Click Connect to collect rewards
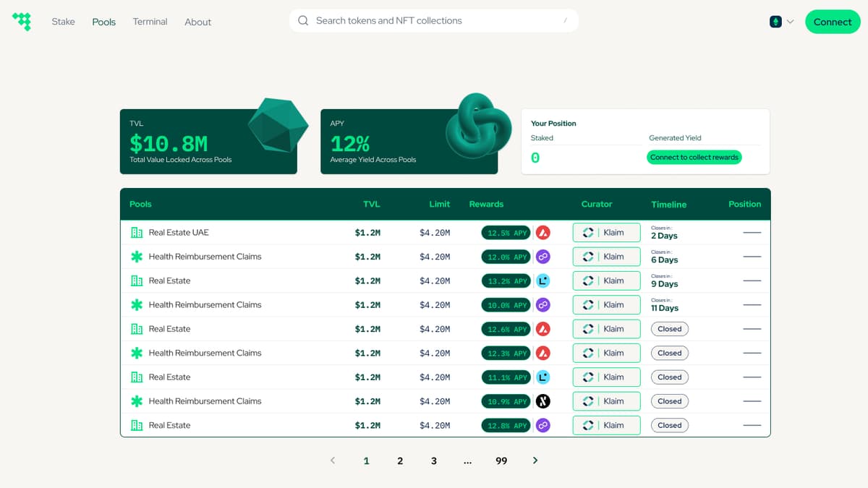 [x=694, y=157]
